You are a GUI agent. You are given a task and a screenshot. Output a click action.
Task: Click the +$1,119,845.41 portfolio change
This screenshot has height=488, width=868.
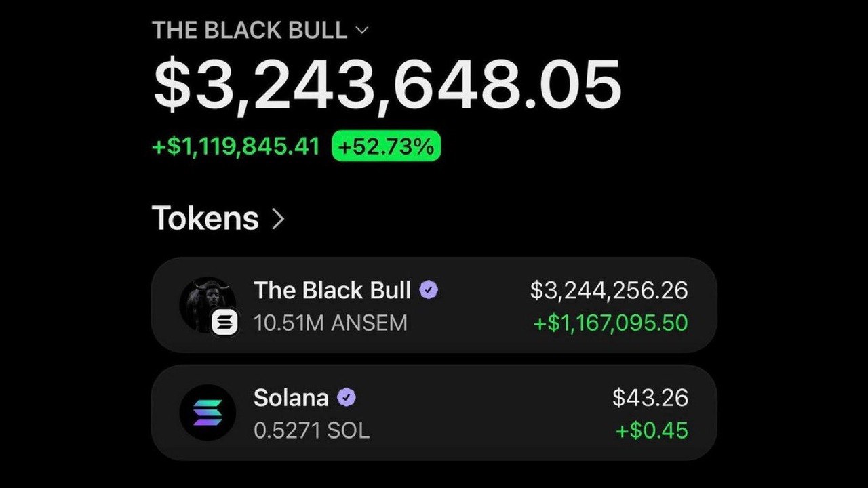(235, 146)
